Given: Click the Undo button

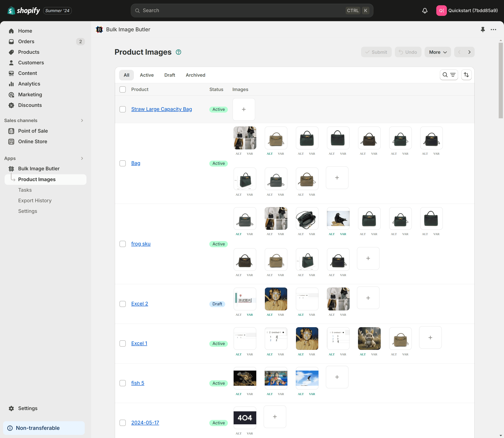Looking at the screenshot, I should pos(407,52).
